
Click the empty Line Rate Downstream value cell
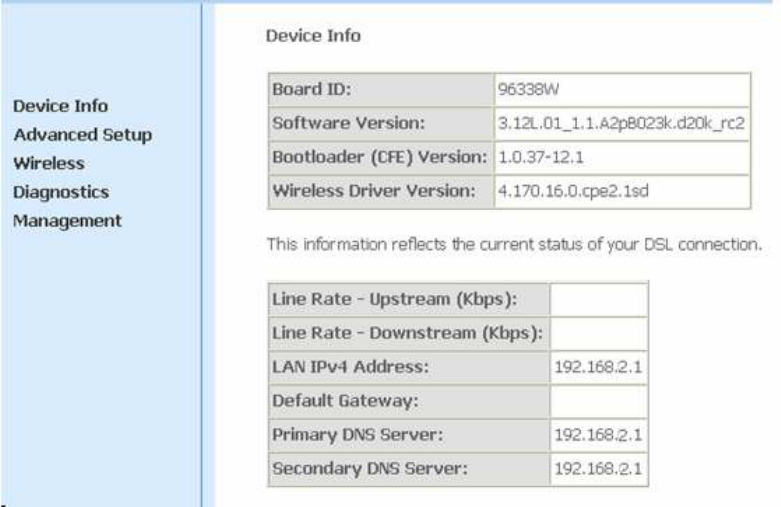click(599, 332)
